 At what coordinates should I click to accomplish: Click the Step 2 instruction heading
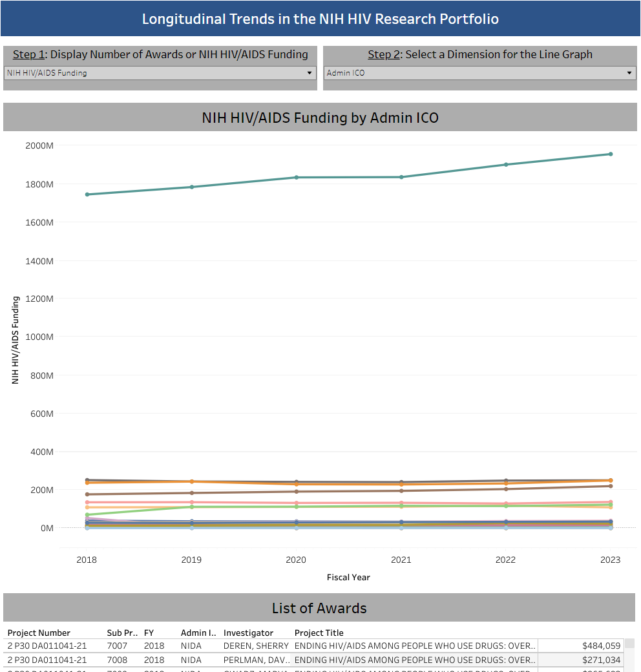[x=480, y=54]
